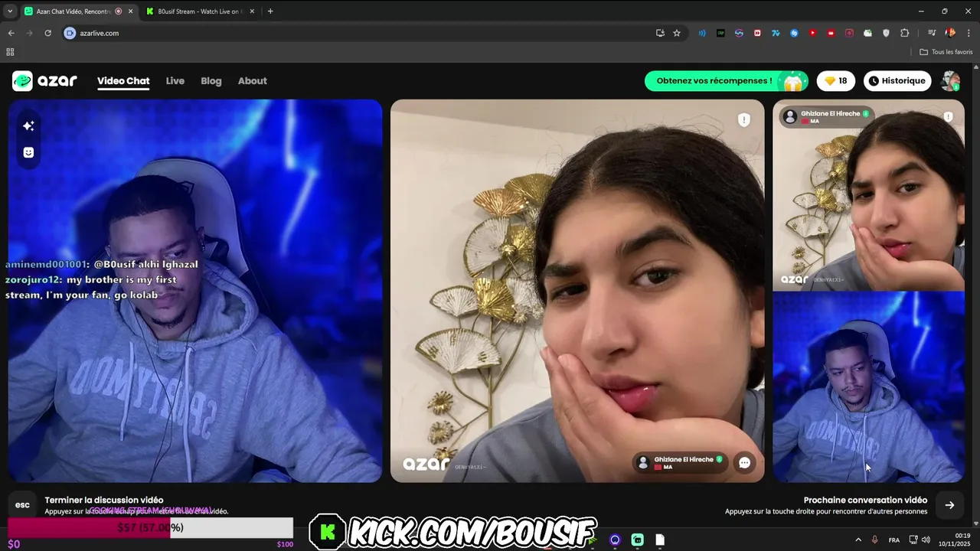Screen dimensions: 980x551
Task: Click the $57 donation goal progress bar
Action: point(151,527)
